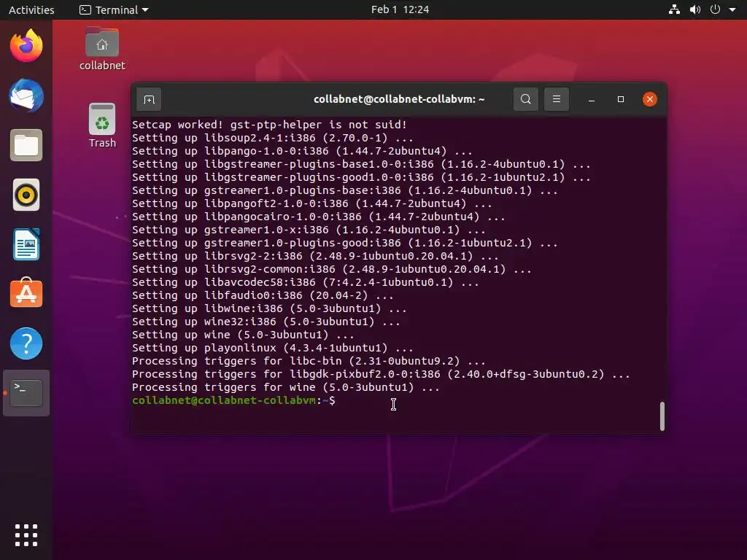747x560 pixels.
Task: Click the collabnet@collabnet-collabvm prompt line
Action: pyautogui.click(x=233, y=400)
